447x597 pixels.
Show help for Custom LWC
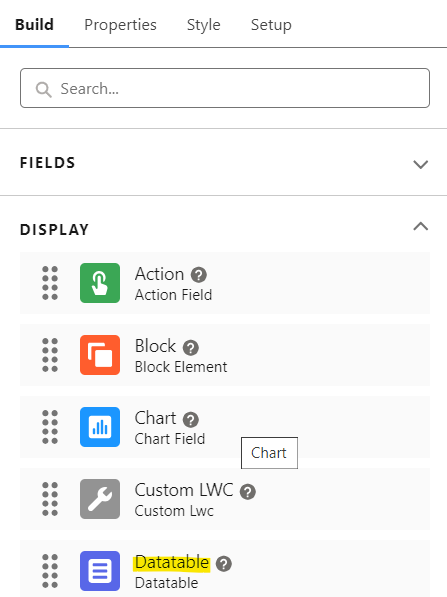pyautogui.click(x=247, y=492)
